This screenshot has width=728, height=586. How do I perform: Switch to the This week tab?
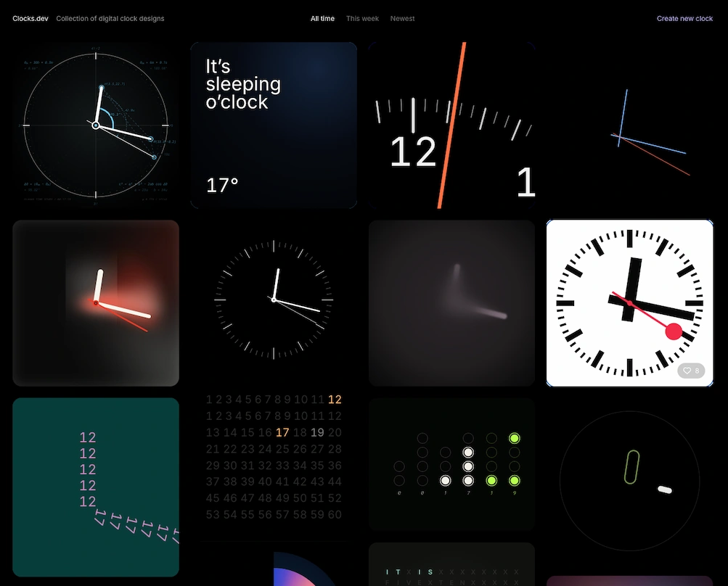pyautogui.click(x=362, y=19)
